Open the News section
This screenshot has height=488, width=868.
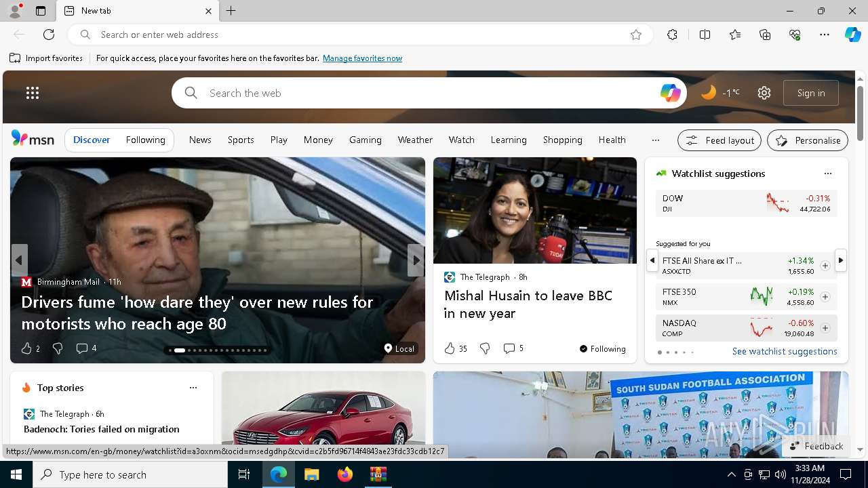[200, 140]
